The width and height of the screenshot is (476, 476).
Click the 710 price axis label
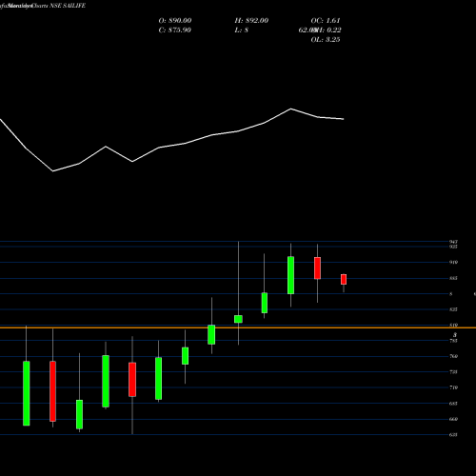[x=453, y=387]
